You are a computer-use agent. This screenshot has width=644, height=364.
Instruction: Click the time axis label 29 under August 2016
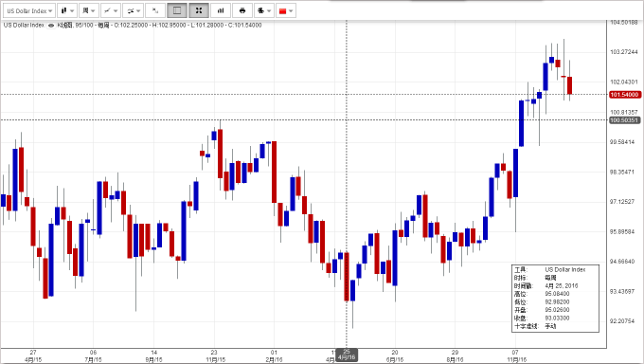455,352
